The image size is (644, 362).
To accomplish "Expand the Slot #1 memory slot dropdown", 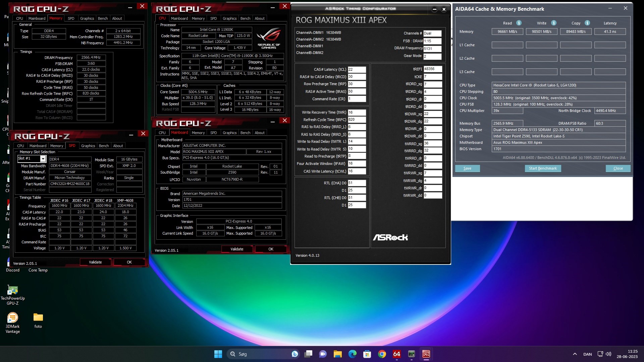I will pos(43,159).
